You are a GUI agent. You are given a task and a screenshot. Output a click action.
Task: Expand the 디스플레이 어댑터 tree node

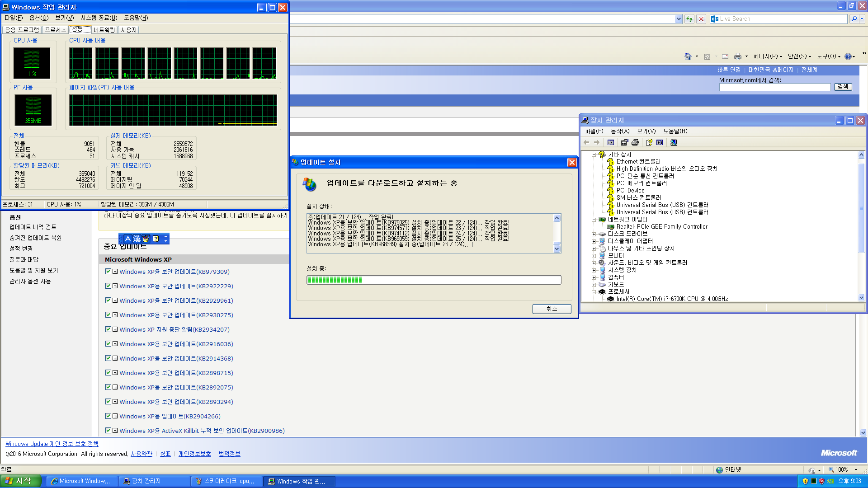click(594, 241)
